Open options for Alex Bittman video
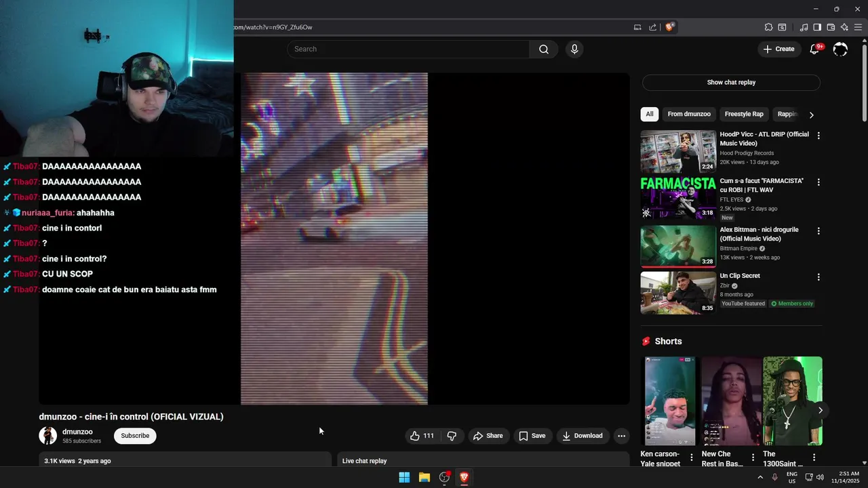 point(818,231)
